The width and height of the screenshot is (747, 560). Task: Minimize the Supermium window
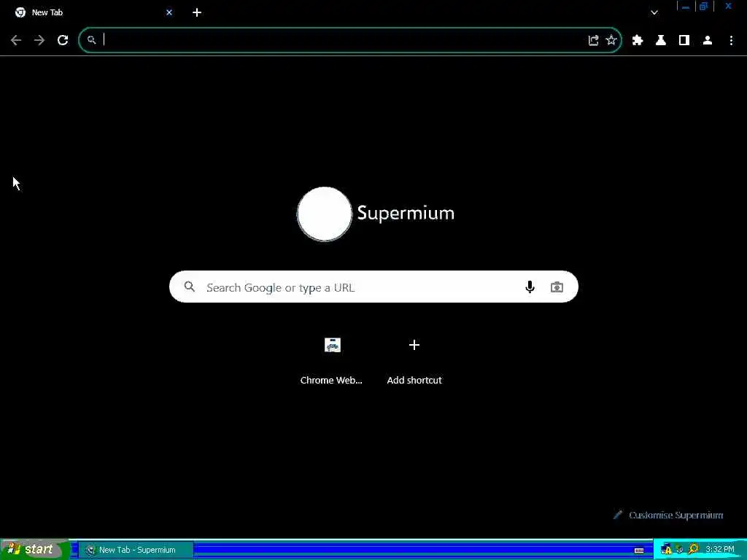(686, 7)
